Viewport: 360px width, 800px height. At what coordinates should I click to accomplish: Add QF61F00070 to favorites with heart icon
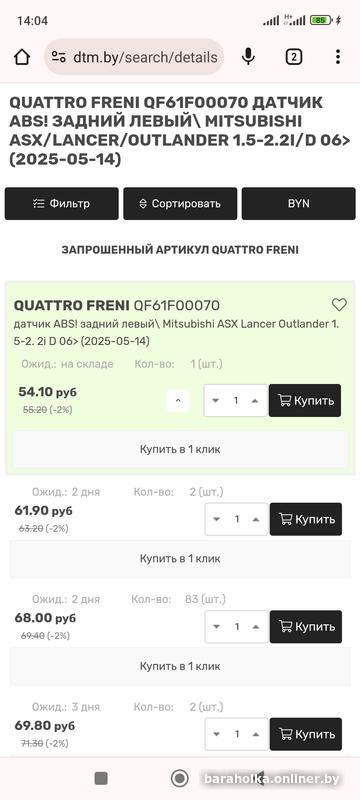339,305
